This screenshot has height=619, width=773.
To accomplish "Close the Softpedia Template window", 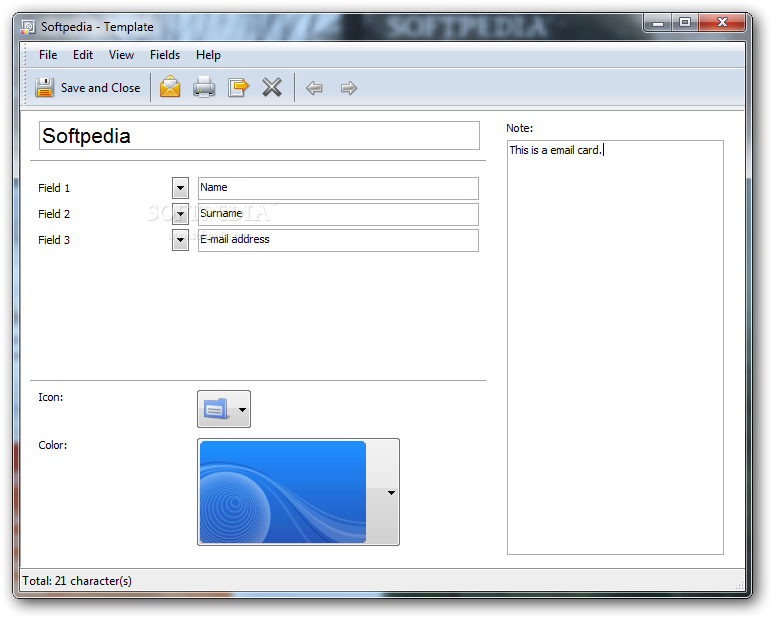I will pyautogui.click(x=722, y=23).
